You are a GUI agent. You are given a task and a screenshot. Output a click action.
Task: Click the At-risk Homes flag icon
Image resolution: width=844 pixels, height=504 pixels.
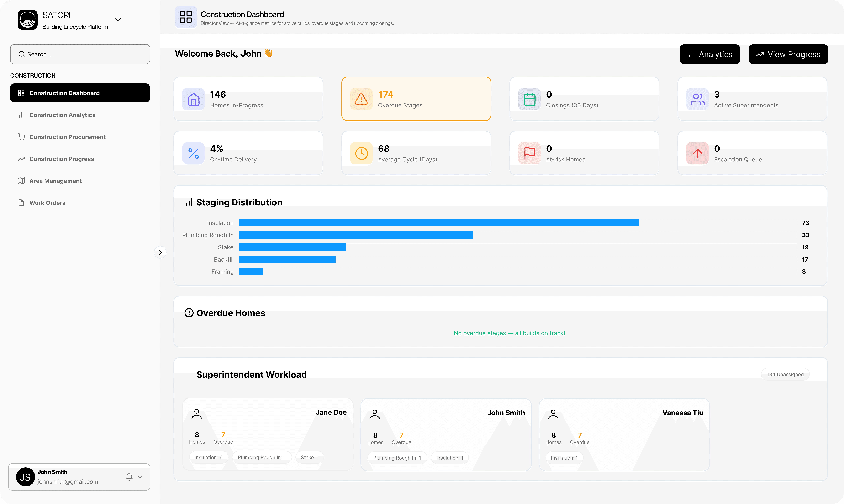[x=529, y=153]
